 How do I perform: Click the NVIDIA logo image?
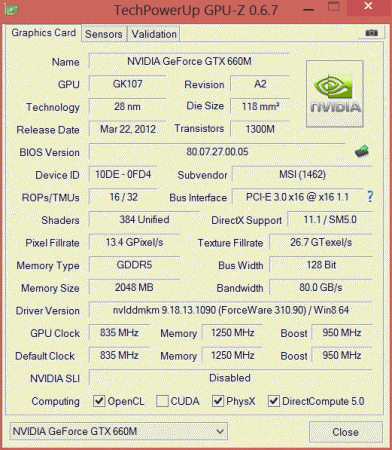(335, 94)
